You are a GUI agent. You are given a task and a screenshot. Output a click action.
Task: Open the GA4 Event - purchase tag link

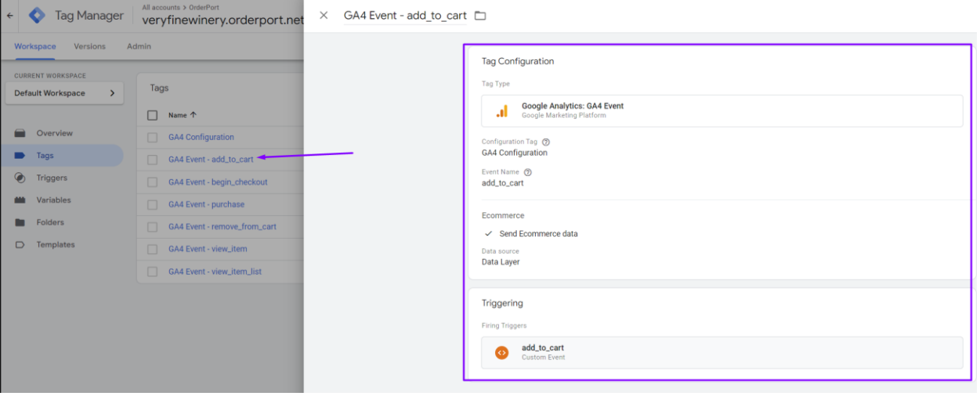click(x=206, y=204)
